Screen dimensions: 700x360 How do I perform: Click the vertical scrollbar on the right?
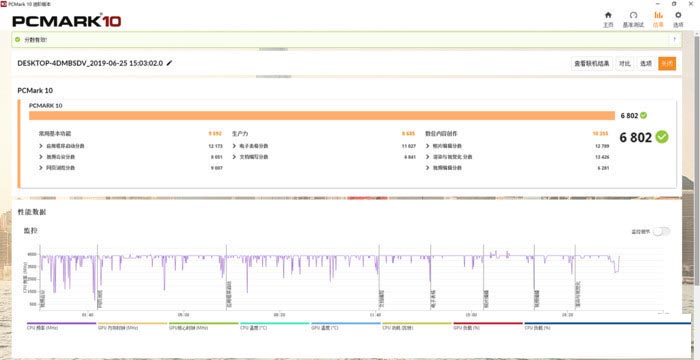tap(697, 161)
